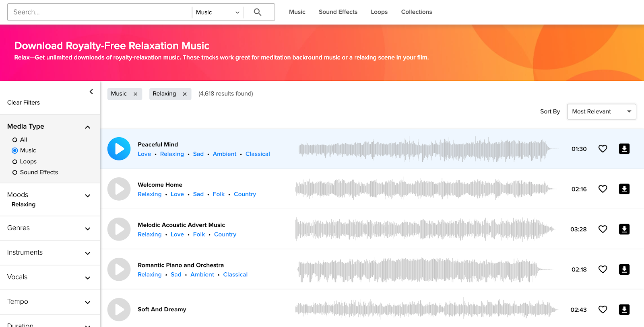Viewport: 644px width, 327px height.
Task: Open the Sound Effects nav item
Action: [338, 12]
